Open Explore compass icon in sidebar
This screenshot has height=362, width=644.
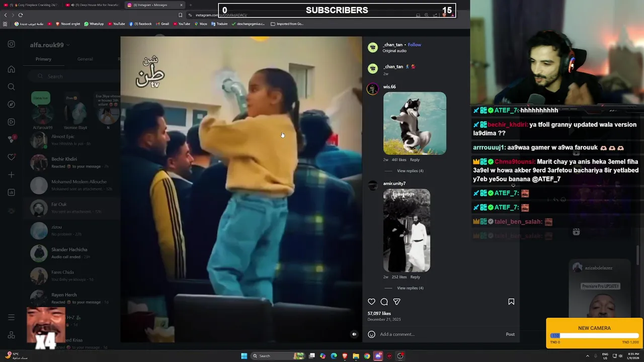click(x=11, y=104)
